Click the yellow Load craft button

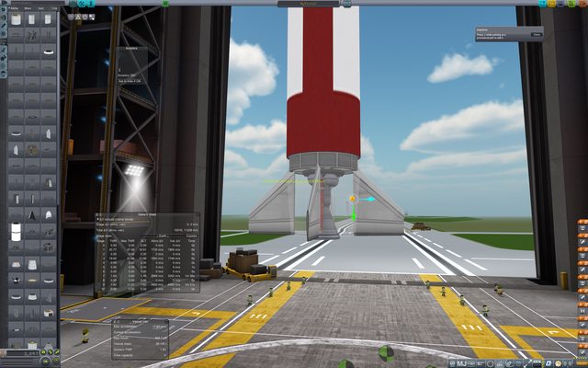(551, 4)
